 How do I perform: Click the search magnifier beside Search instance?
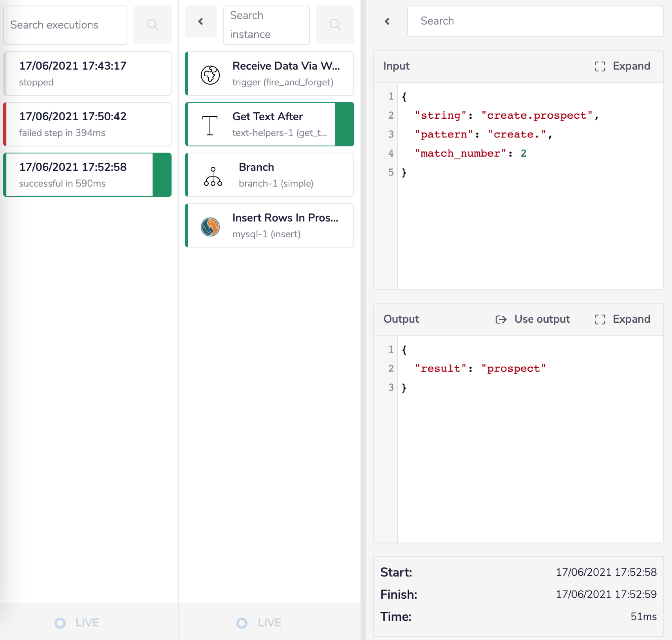335,24
